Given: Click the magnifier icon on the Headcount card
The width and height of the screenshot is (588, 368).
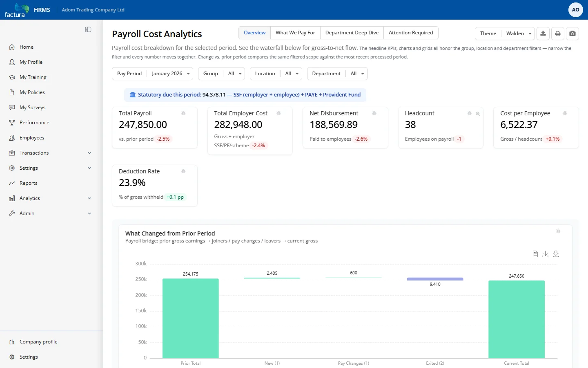Looking at the screenshot, I should [478, 114].
